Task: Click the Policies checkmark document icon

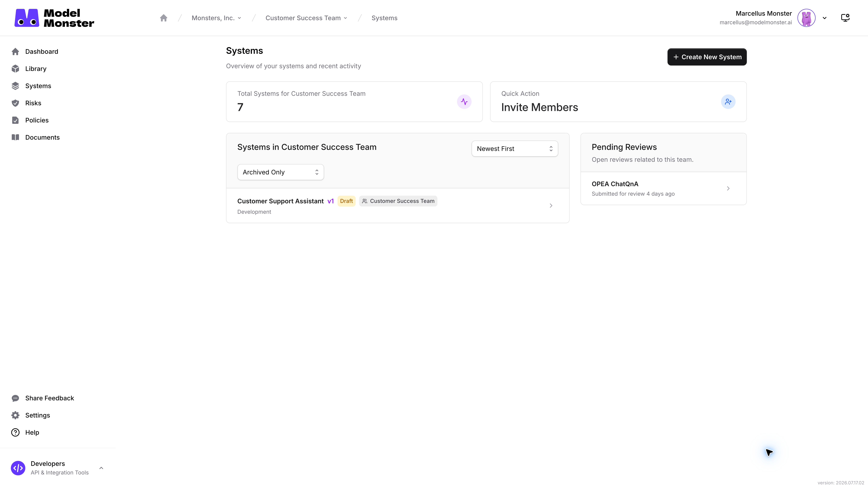Action: 16,120
